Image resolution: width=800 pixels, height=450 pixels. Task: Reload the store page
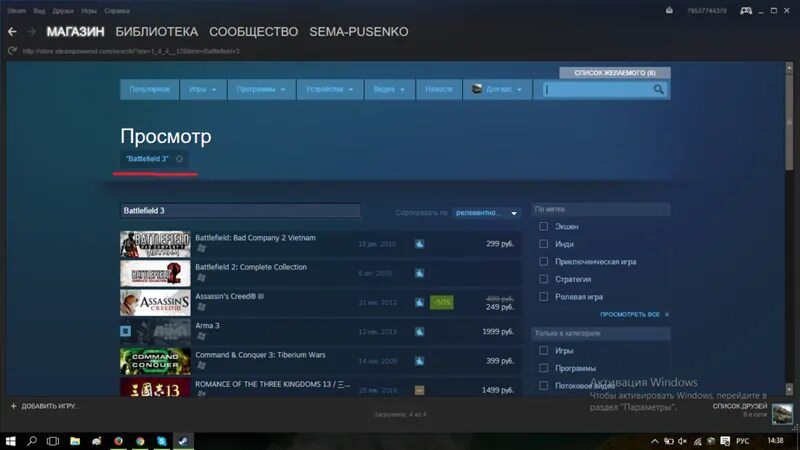[x=12, y=51]
